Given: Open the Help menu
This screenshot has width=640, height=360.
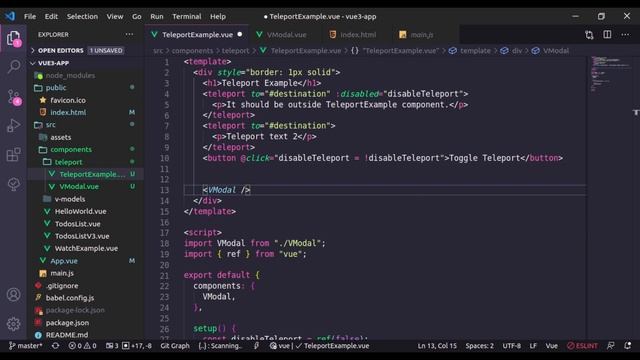Looking at the screenshot, I should click(218, 16).
